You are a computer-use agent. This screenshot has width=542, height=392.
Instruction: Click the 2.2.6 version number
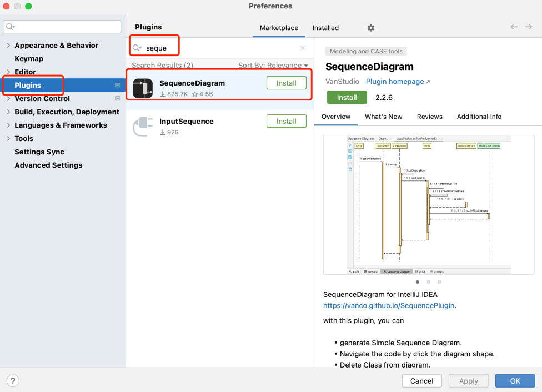point(384,98)
